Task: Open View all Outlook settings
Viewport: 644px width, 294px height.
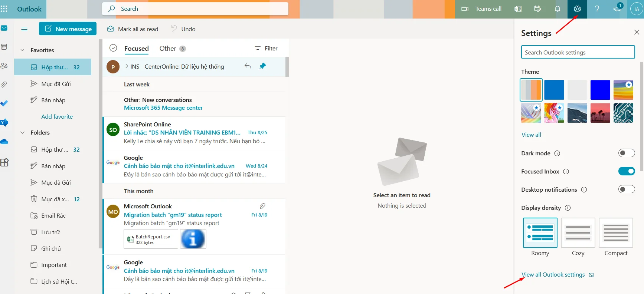Action: [557, 275]
